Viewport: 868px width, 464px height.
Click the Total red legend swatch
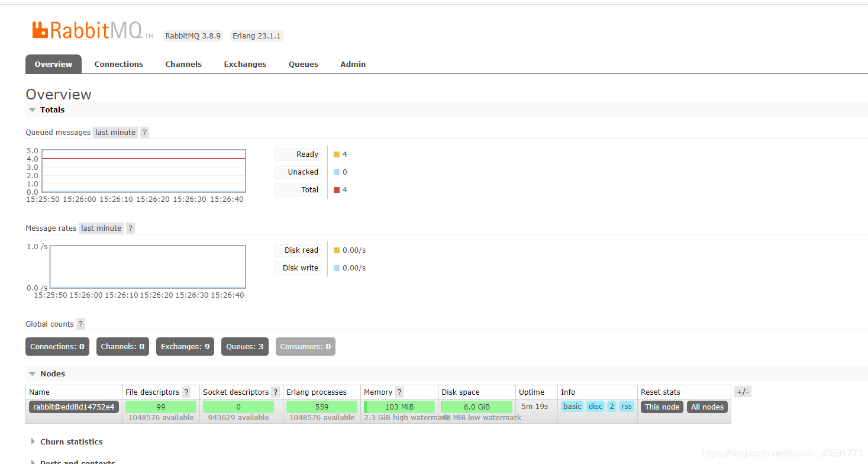coord(337,190)
